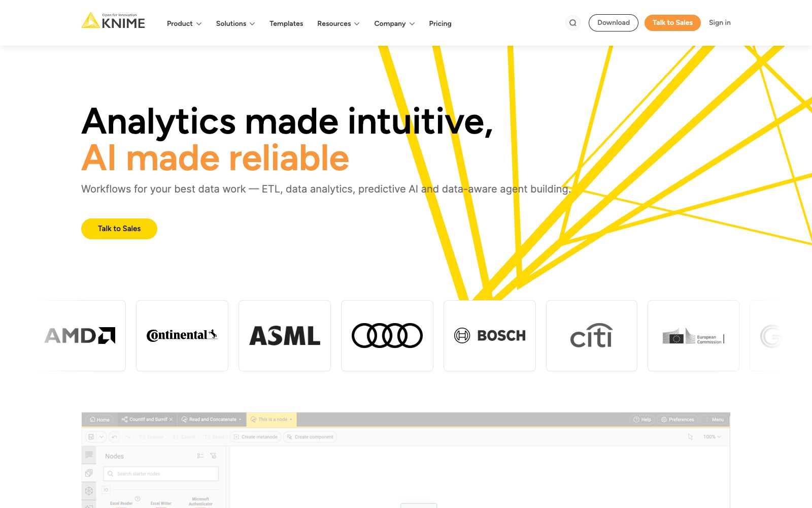Open the Sign in link
The width and height of the screenshot is (812, 508).
click(x=720, y=23)
